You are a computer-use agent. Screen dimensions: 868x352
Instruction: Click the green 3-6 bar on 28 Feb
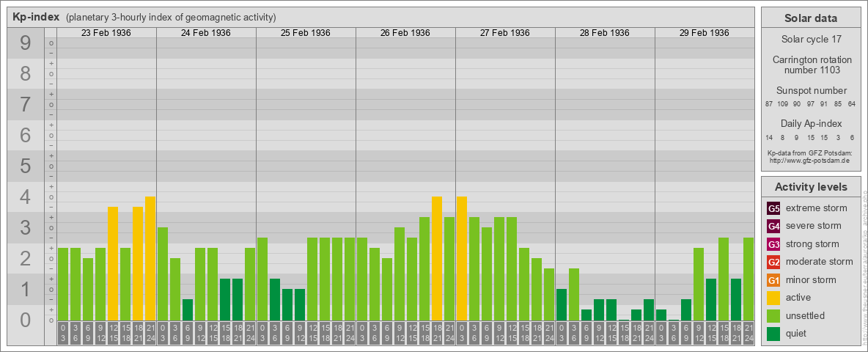(574, 295)
